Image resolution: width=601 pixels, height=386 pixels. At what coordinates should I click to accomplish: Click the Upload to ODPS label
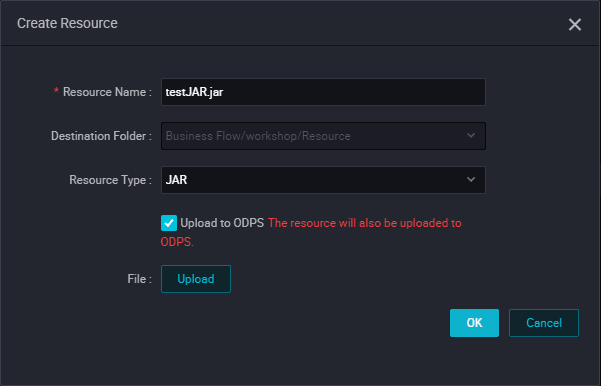pyautogui.click(x=222, y=223)
